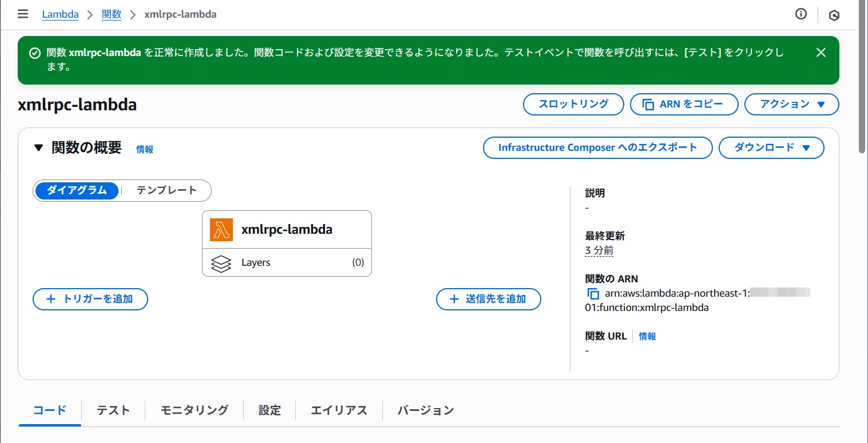868x443 pixels.
Task: Switch to the 設定 tab
Action: (269, 410)
